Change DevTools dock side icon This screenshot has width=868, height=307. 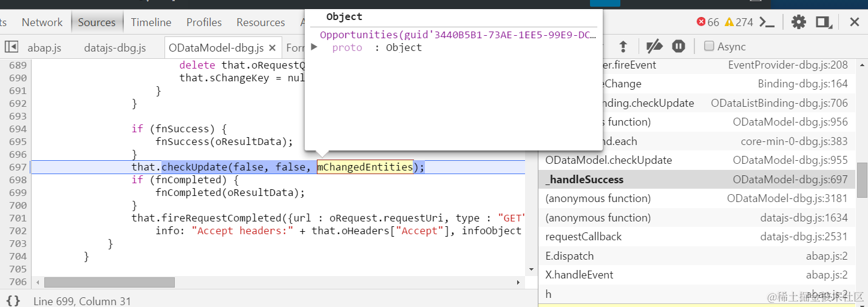[x=823, y=22]
